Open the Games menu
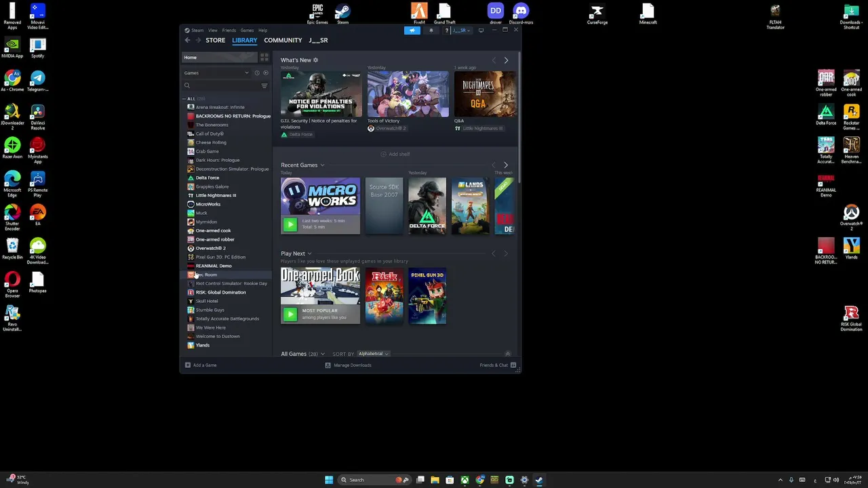 pos(247,30)
